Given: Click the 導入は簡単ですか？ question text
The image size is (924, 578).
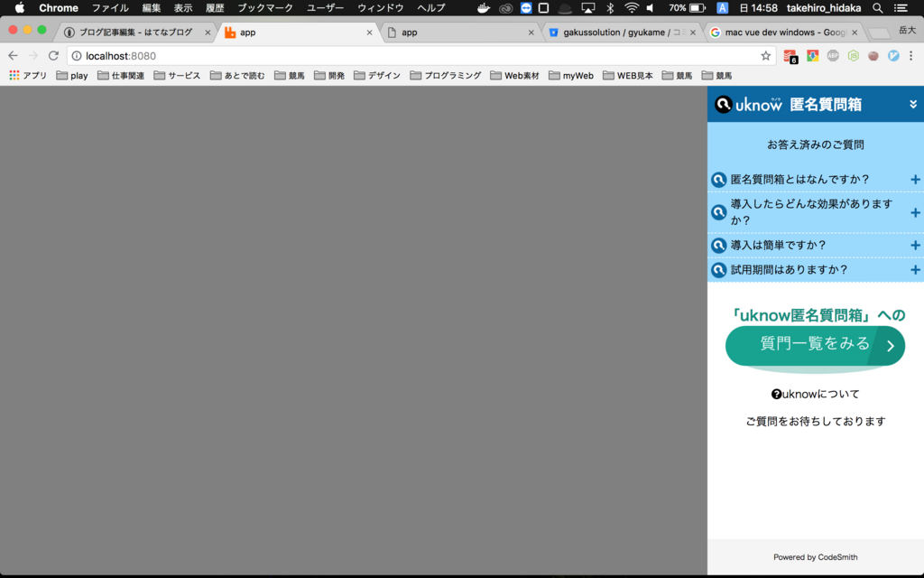Looking at the screenshot, I should click(779, 245).
